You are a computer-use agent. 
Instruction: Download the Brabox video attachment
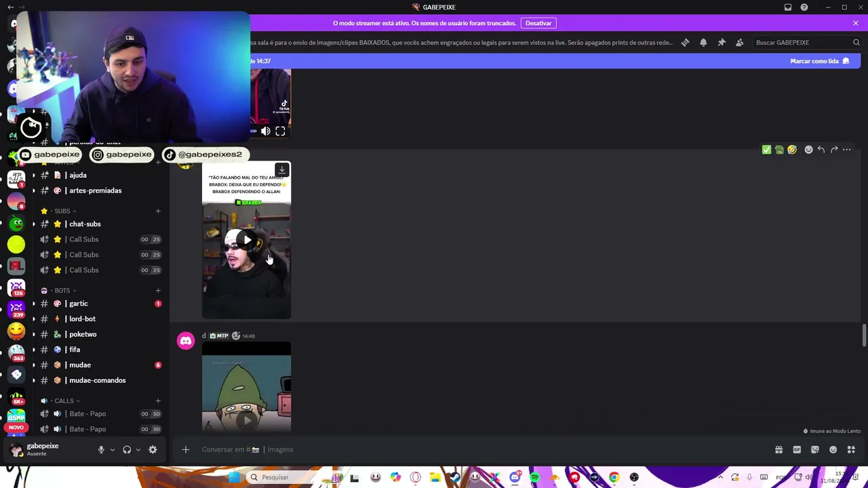tap(282, 169)
